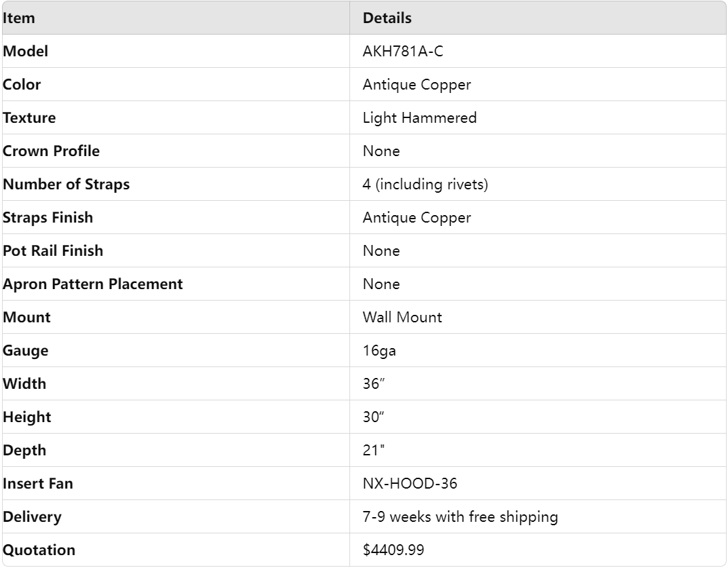The width and height of the screenshot is (728, 568).
Task: Click the Straps Finish label
Action: (47, 218)
